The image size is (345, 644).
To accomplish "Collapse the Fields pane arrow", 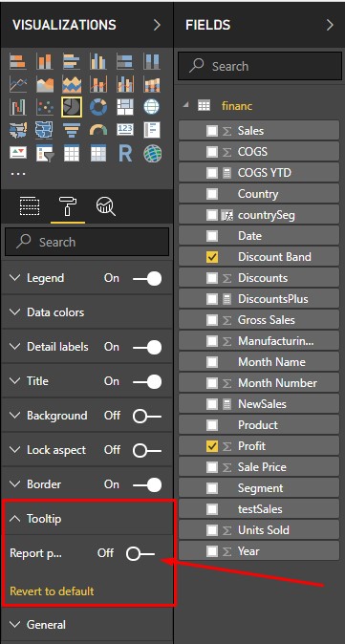I will pyautogui.click(x=330, y=26).
